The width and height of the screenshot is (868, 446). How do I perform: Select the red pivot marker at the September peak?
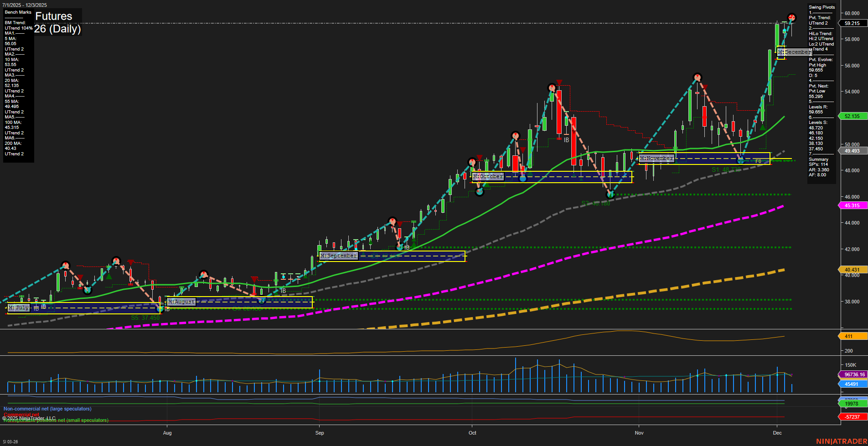coord(392,222)
